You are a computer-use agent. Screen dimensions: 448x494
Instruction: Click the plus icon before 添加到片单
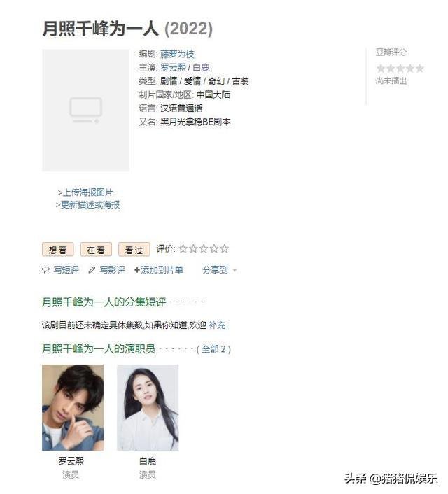pyautogui.click(x=136, y=270)
